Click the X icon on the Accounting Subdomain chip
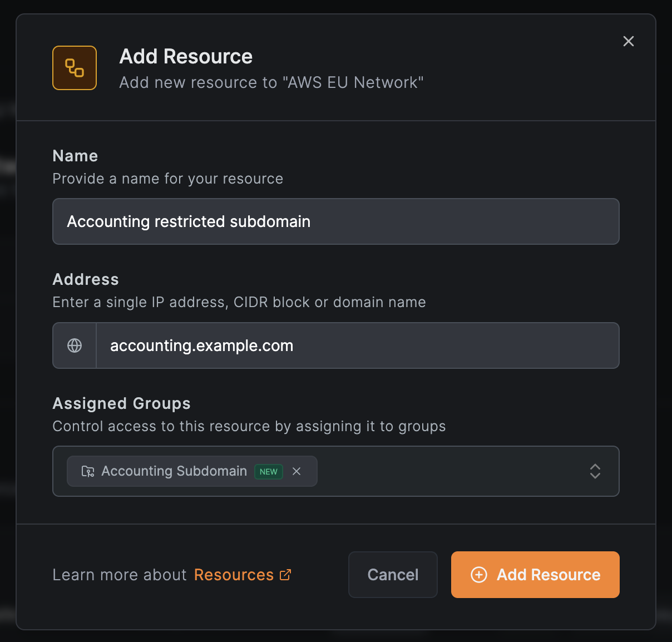 pos(297,471)
